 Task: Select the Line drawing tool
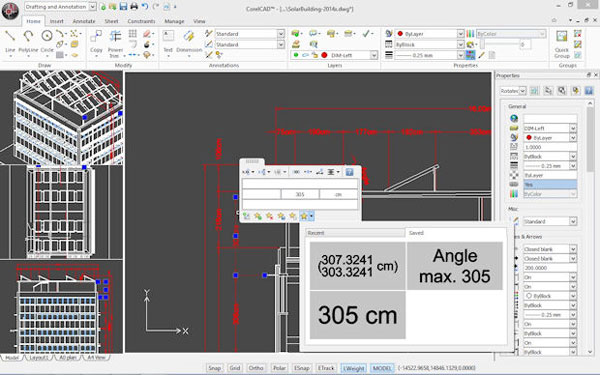click(10, 41)
